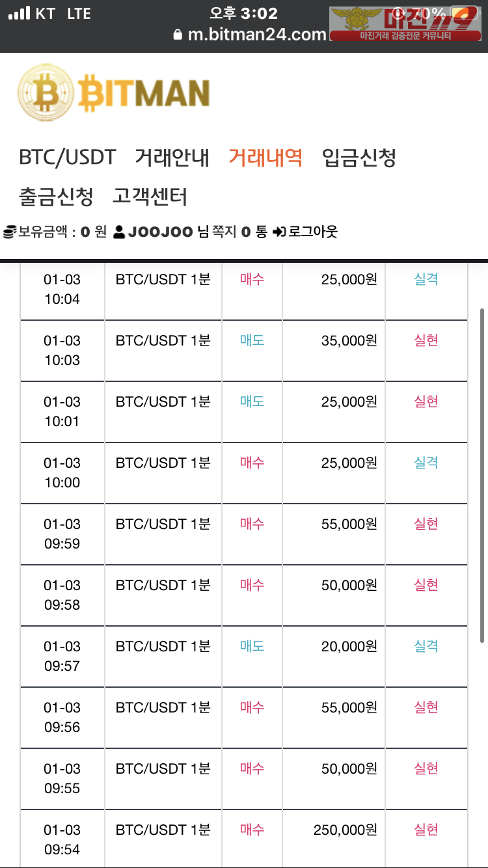Viewport: 488px width, 868px height.
Task: Tap the signal strength bars icon
Action: tap(20, 13)
